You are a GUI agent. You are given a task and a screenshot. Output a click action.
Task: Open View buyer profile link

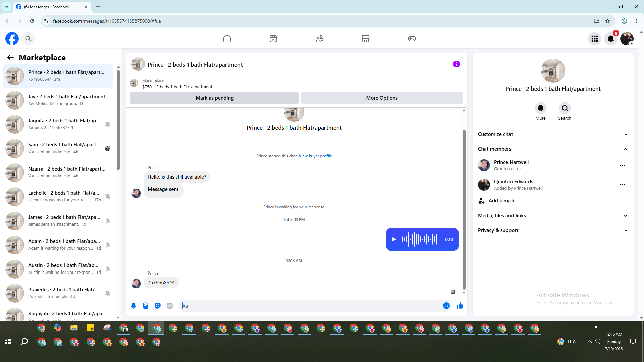pyautogui.click(x=315, y=156)
